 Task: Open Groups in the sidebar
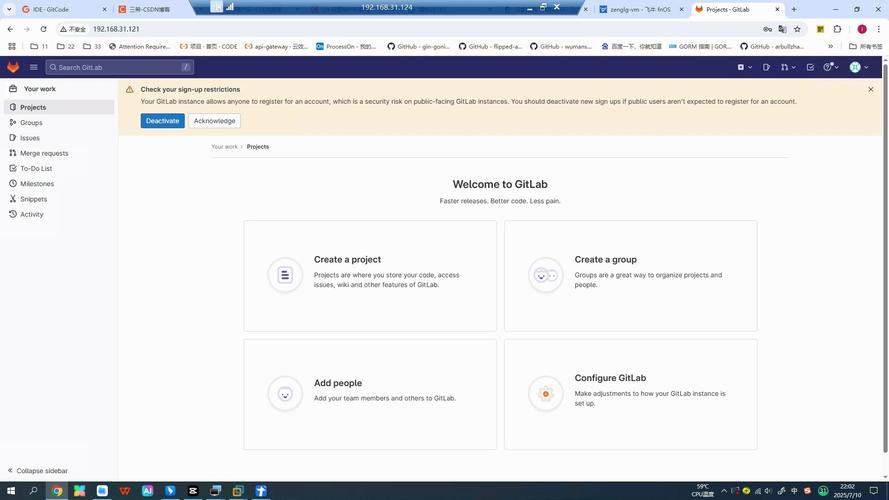[x=59, y=122]
